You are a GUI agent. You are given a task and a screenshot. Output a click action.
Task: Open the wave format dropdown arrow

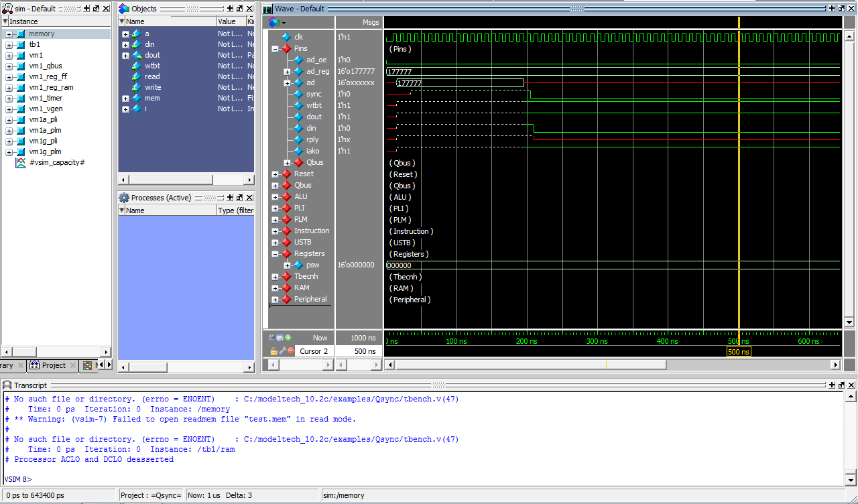[x=284, y=22]
